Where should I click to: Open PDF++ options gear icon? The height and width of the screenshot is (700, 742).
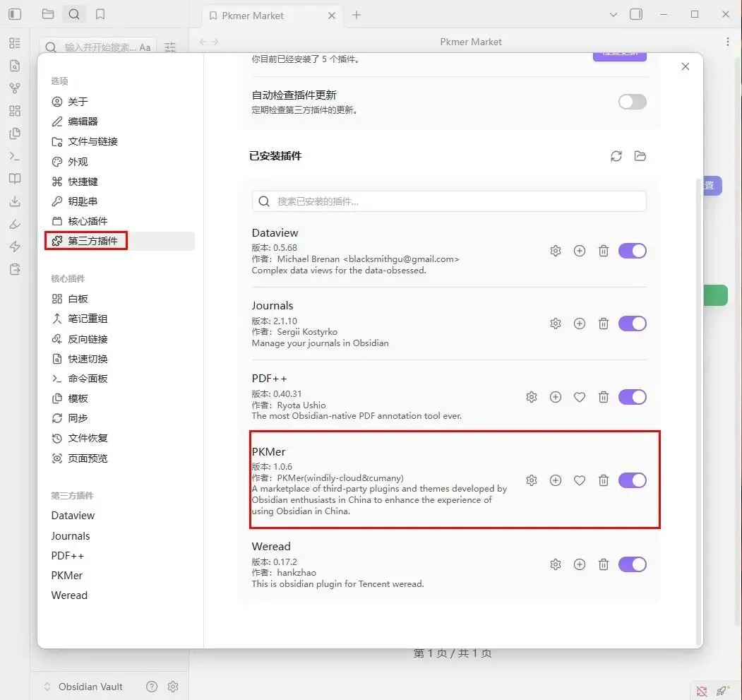point(532,397)
